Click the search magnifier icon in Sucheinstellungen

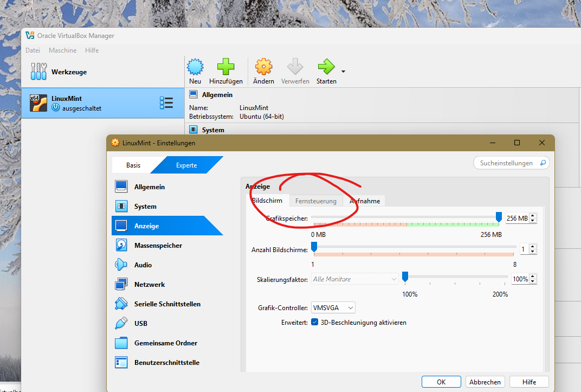[x=543, y=163]
